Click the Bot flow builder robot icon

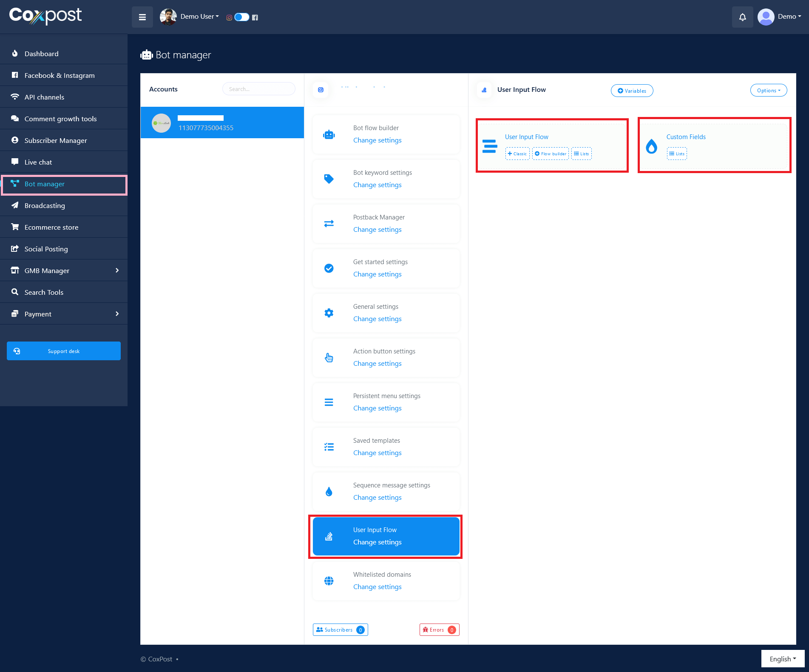point(329,135)
